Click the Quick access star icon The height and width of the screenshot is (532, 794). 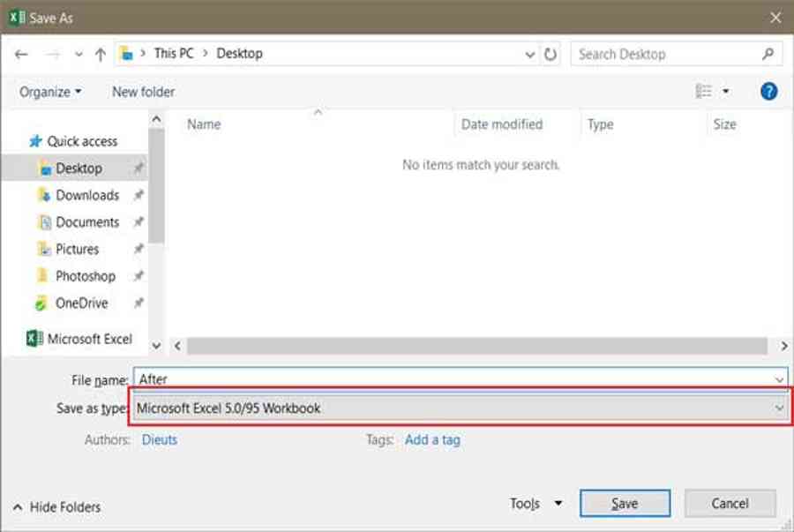[x=35, y=141]
